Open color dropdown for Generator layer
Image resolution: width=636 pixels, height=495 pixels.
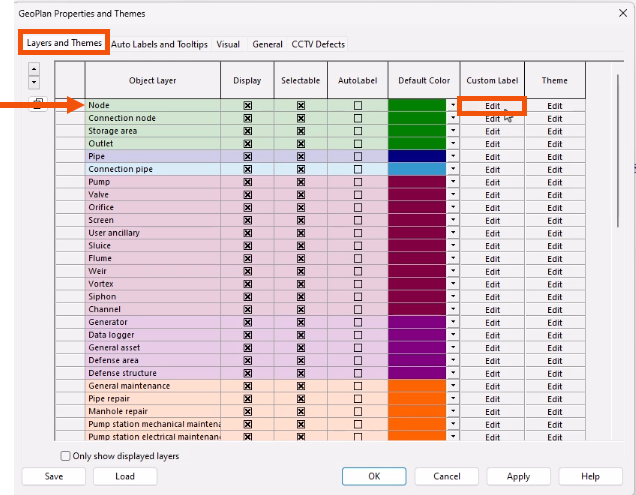point(453,322)
